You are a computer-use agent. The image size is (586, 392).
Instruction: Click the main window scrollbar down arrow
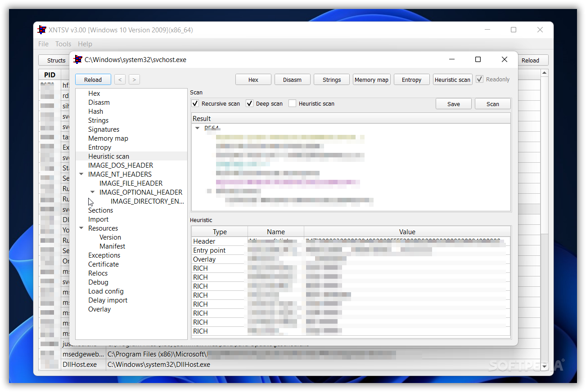(x=545, y=366)
